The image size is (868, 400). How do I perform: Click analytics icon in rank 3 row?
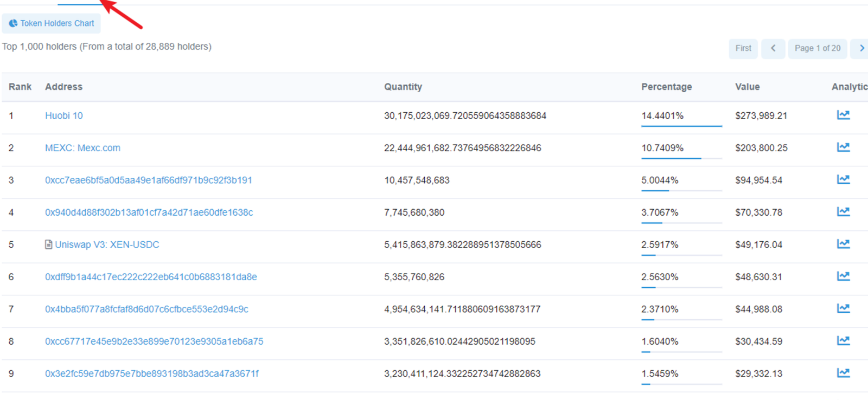[843, 179]
